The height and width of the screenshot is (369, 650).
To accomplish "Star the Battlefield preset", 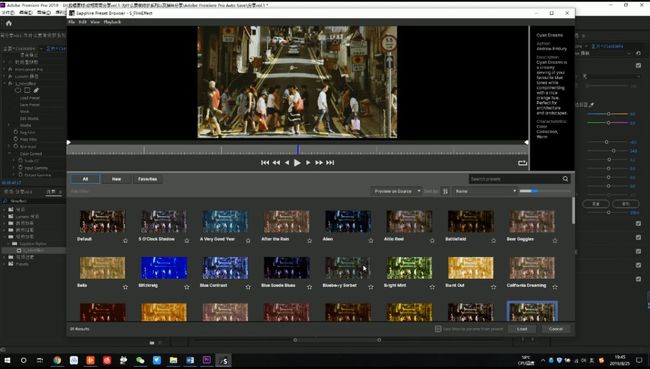I will tap(493, 240).
